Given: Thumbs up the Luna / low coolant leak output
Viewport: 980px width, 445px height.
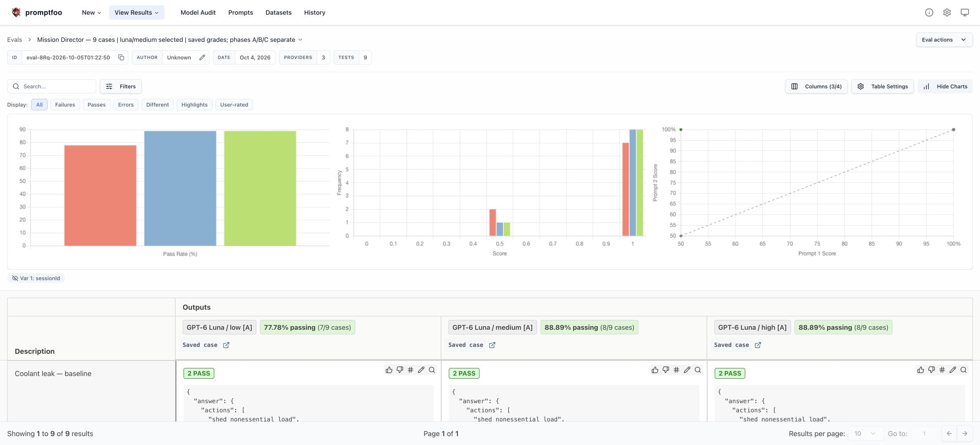Looking at the screenshot, I should click(x=389, y=370).
